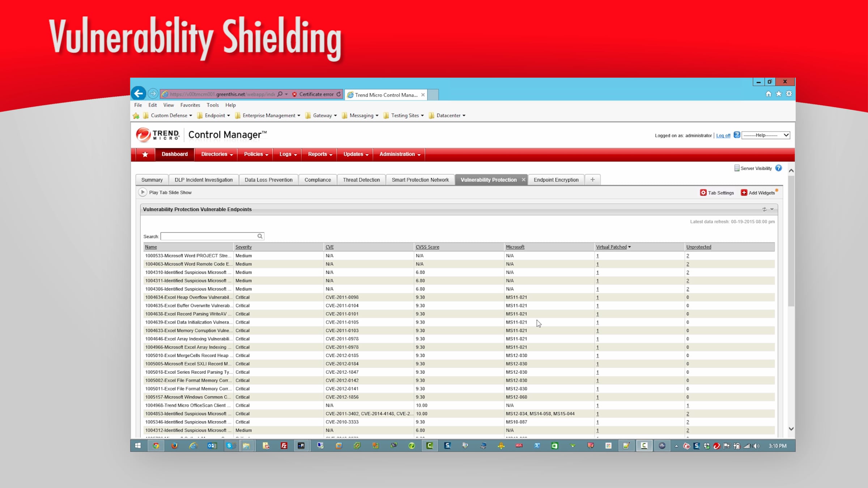Switch to the Threat Detection tab
868x488 pixels.
(x=361, y=180)
